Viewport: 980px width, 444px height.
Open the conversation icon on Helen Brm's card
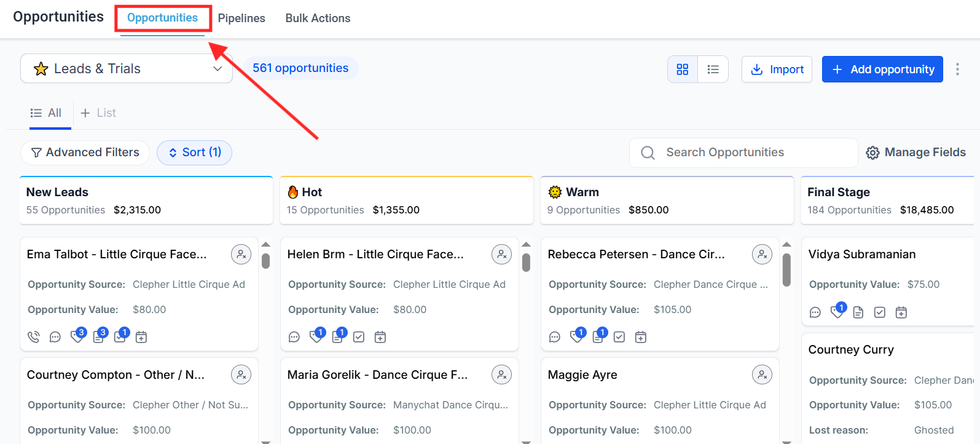pyautogui.click(x=294, y=337)
